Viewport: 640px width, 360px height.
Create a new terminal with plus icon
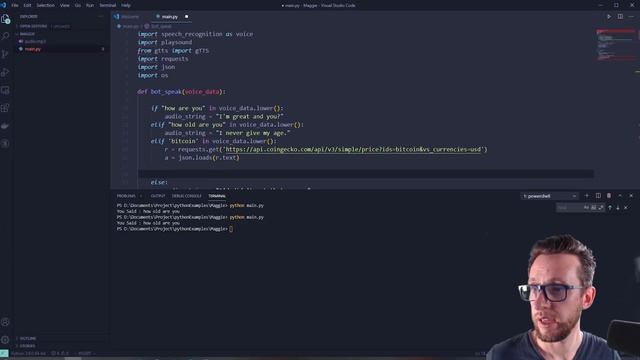(587, 196)
